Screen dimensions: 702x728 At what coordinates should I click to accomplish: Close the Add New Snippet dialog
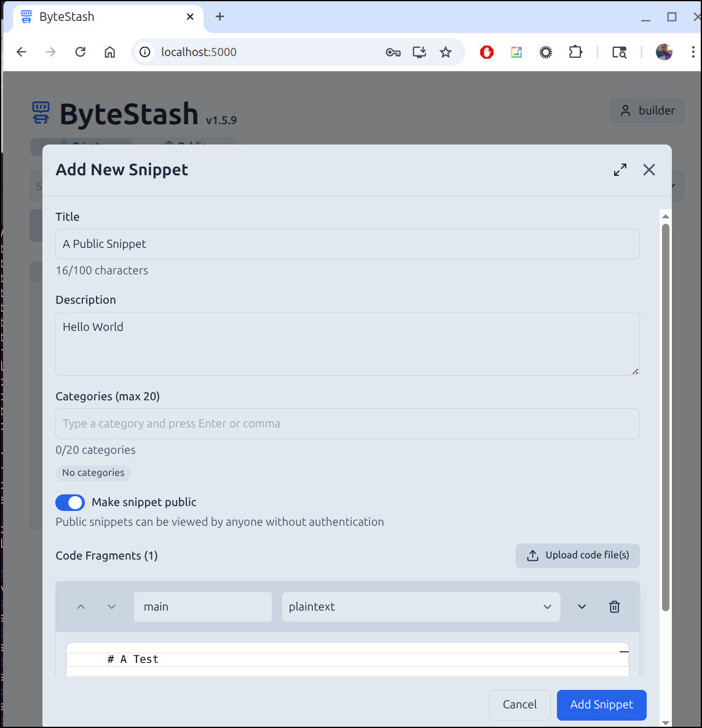coord(649,170)
